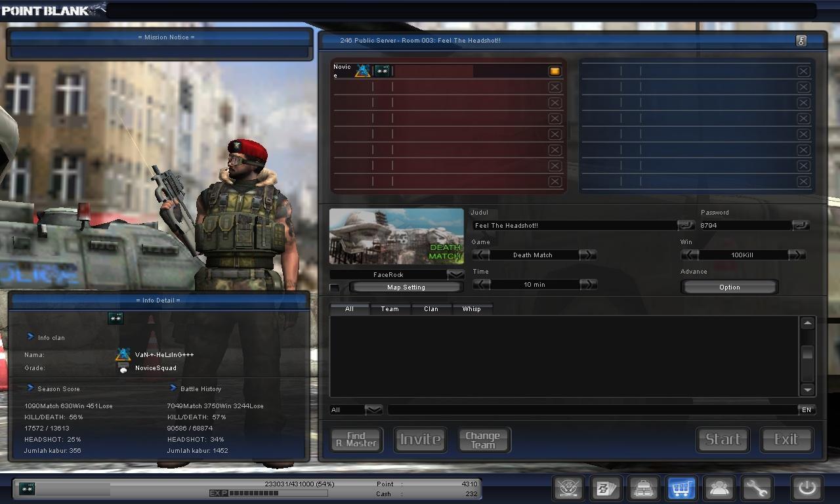The height and width of the screenshot is (504, 840).
Task: Close the third red team slot
Action: pos(555,102)
